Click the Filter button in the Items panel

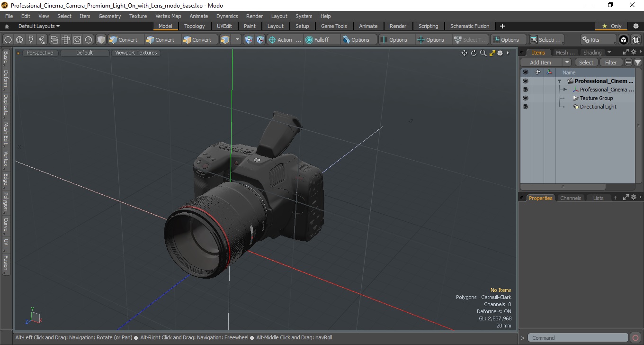coord(611,63)
